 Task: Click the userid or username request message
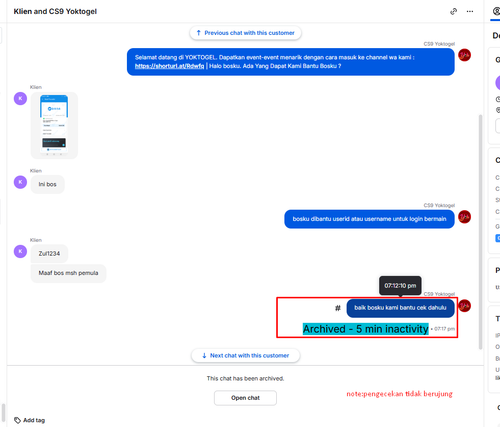point(369,219)
